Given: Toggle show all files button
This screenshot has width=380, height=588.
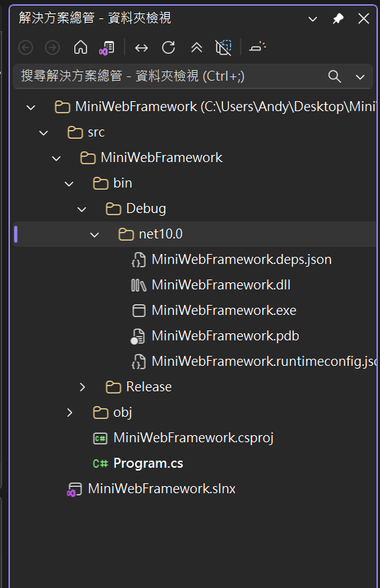Looking at the screenshot, I should (224, 47).
